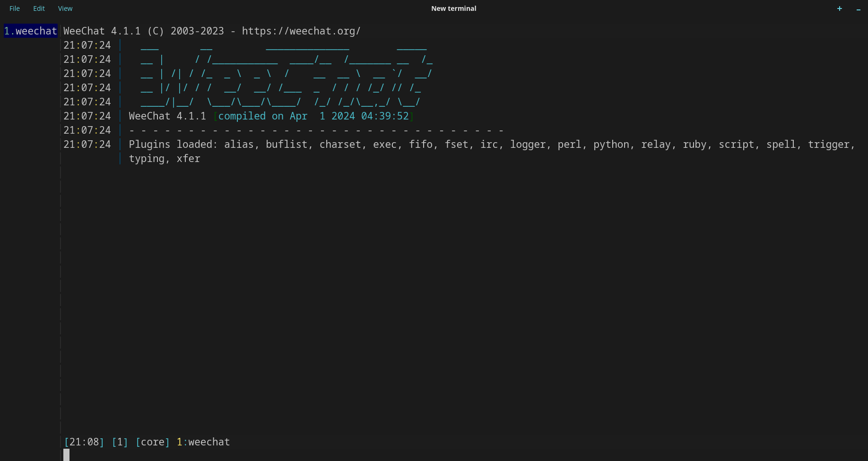The height and width of the screenshot is (461, 868).
Task: Click the compiled date text in green
Action: click(313, 116)
